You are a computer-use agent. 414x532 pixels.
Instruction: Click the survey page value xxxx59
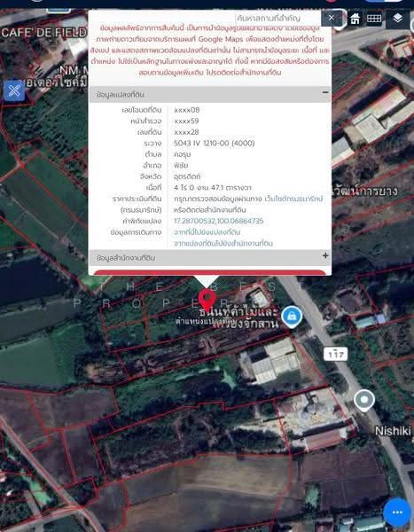pyautogui.click(x=186, y=121)
